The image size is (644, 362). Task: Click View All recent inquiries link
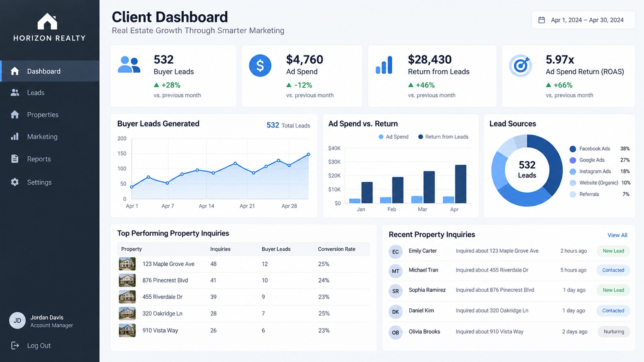point(617,235)
